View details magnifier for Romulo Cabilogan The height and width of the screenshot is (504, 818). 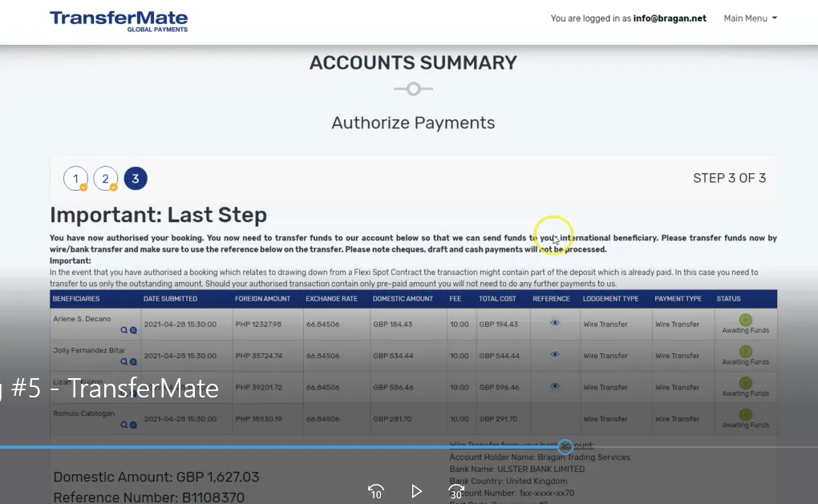coord(124,425)
